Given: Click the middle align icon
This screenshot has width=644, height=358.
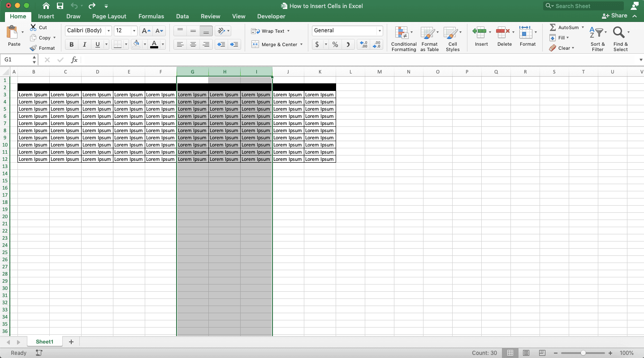Looking at the screenshot, I should (193, 31).
